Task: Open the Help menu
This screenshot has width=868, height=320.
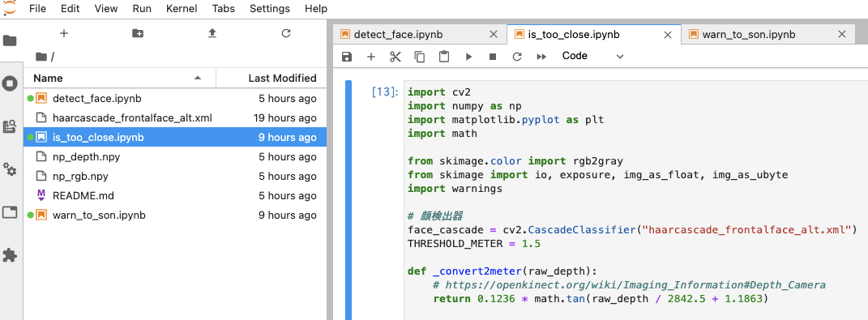Action: [x=316, y=8]
